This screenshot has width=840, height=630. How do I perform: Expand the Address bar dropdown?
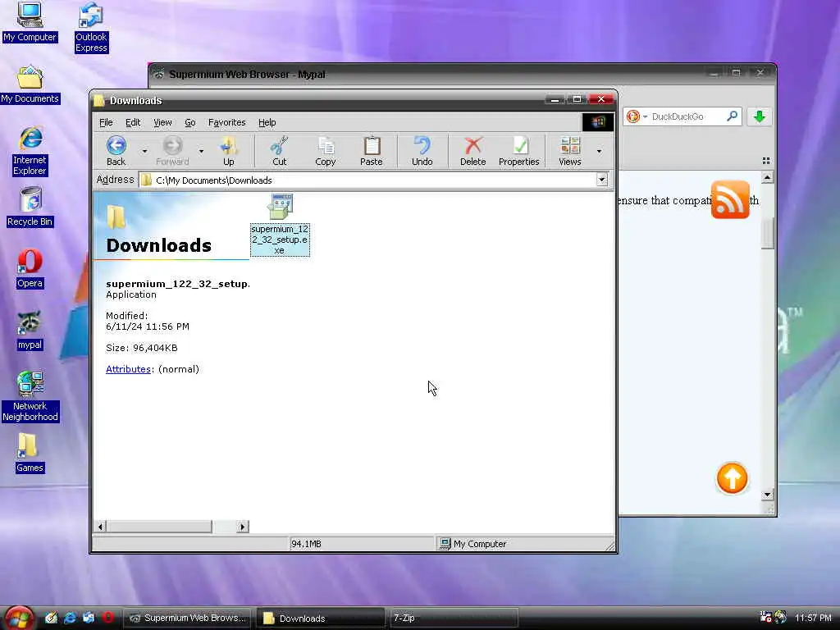(601, 180)
